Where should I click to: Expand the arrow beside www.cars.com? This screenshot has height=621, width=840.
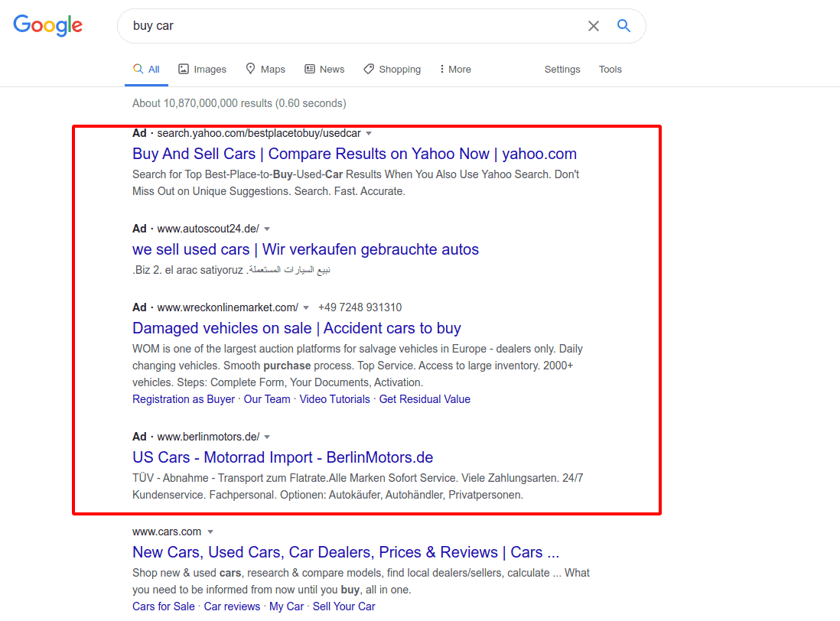point(210,532)
